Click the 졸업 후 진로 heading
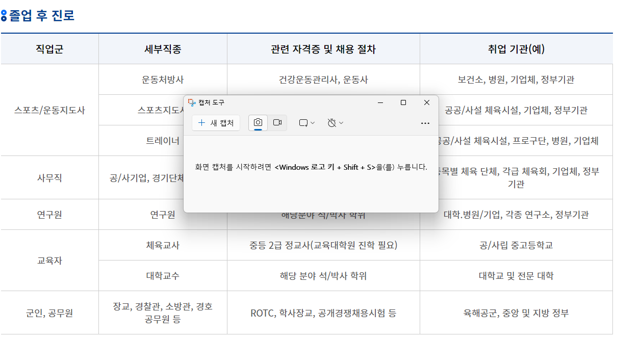The width and height of the screenshot is (641, 364). pos(42,16)
